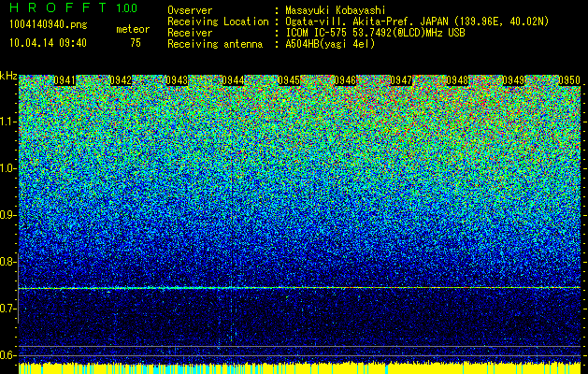Click the 1.1 frequency axis label

click(8, 122)
